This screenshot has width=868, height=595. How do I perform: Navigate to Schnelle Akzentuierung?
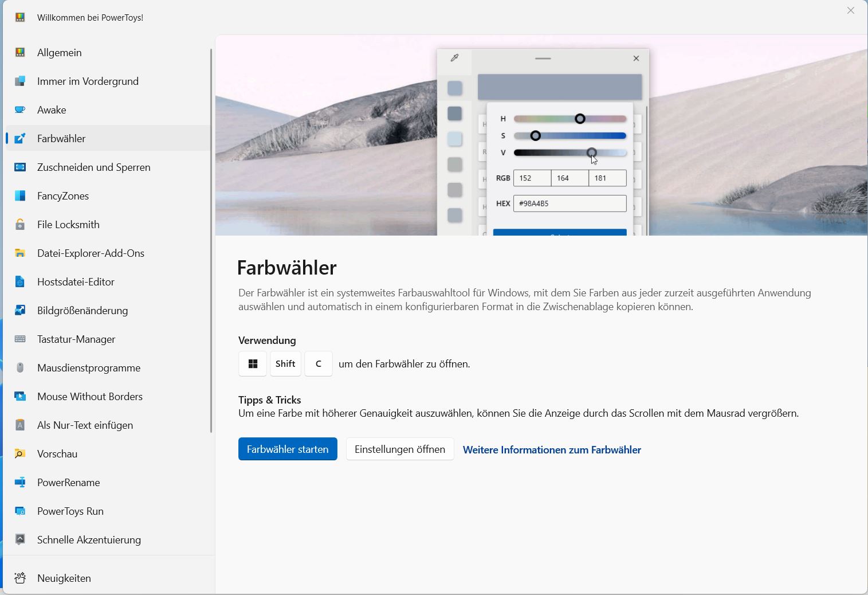[x=109, y=539]
